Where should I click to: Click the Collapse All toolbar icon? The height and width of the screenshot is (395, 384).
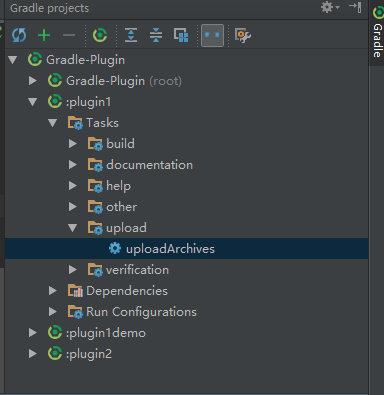pos(156,35)
